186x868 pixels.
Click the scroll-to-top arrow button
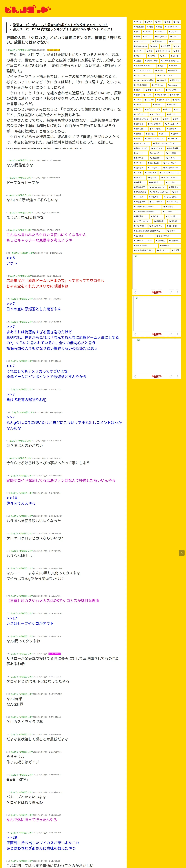pyautogui.click(x=182, y=553)
